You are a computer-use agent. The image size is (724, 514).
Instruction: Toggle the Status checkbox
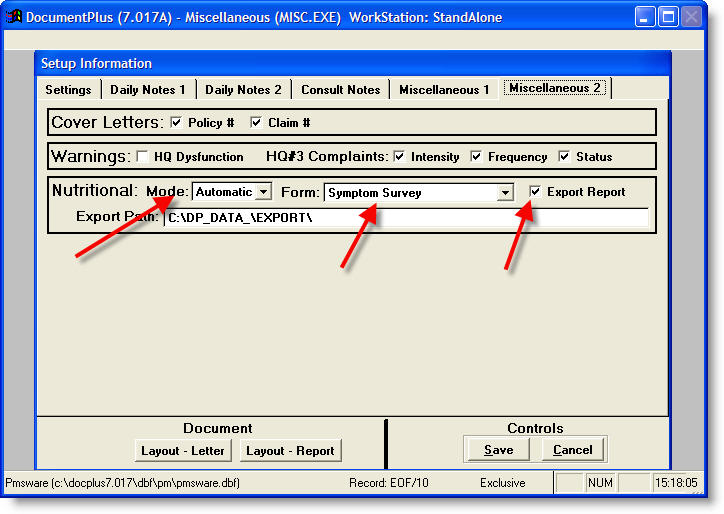click(x=564, y=157)
